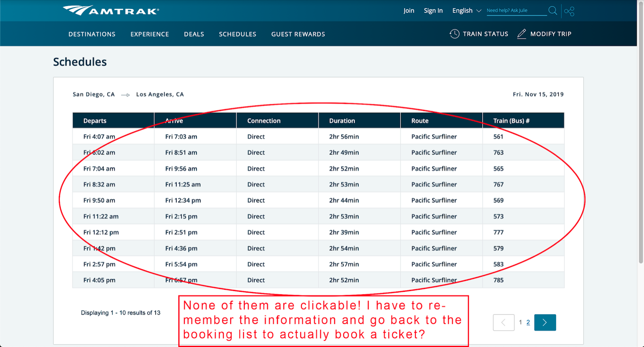
Task: Open the English language dropdown
Action: [466, 11]
